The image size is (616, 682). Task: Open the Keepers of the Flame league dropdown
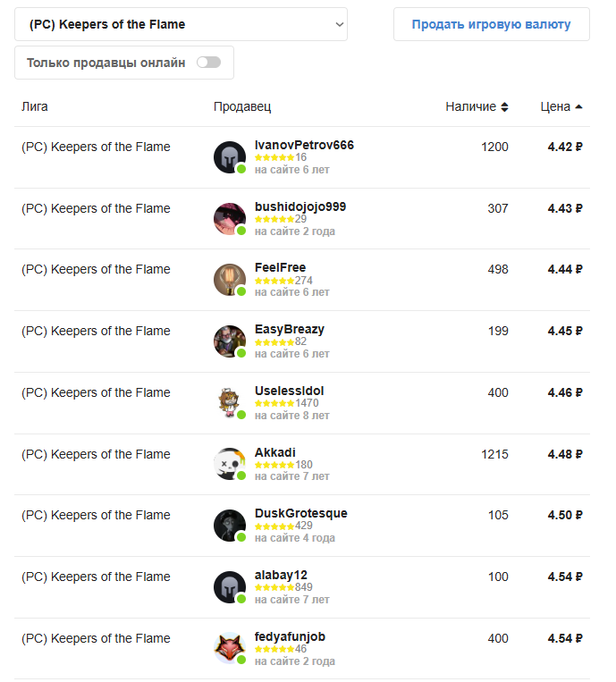coord(181,24)
